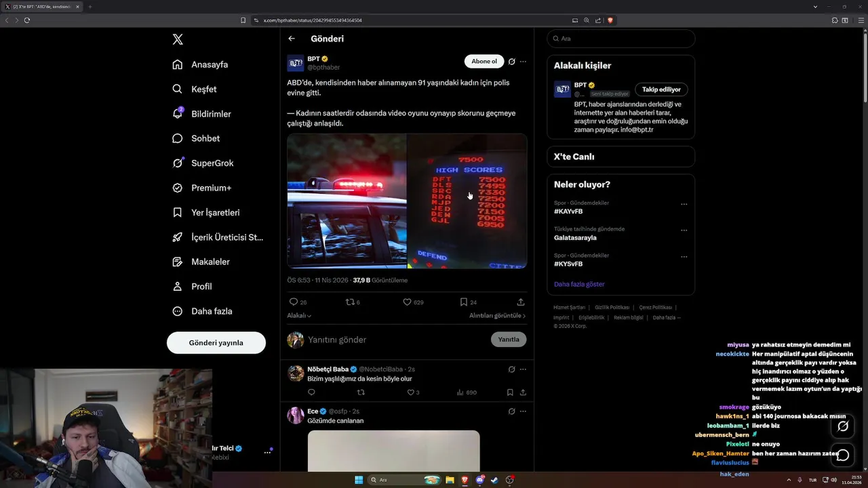Open more options on Ece's reply

(523, 411)
